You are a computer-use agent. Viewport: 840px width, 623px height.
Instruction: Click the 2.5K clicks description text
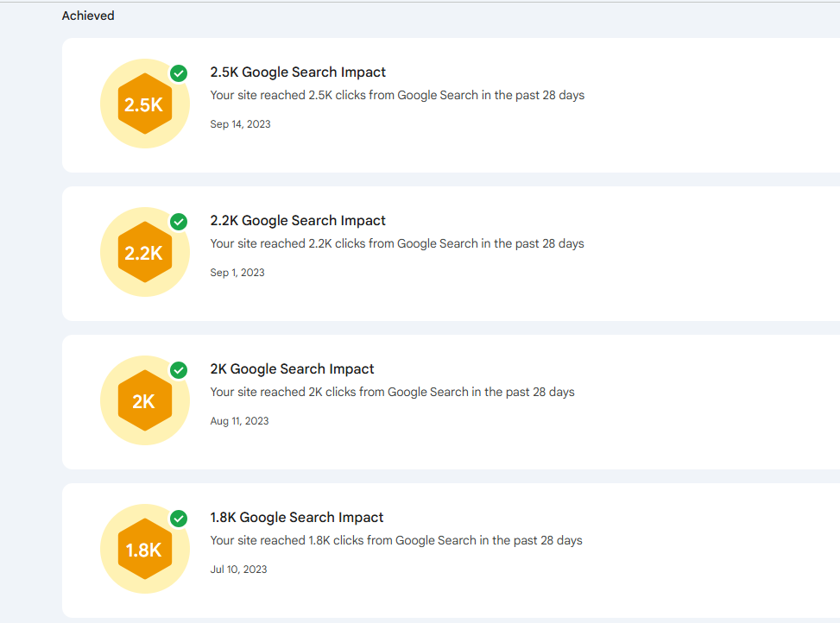[397, 95]
